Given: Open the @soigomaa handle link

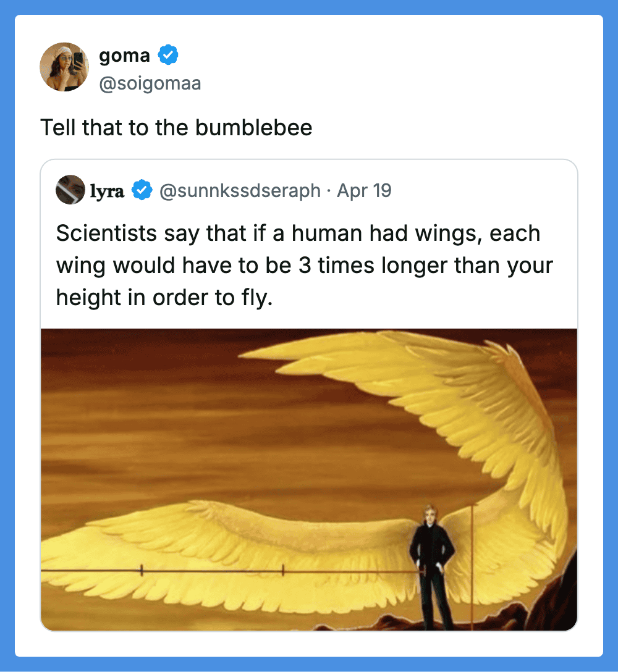Looking at the screenshot, I should (150, 83).
